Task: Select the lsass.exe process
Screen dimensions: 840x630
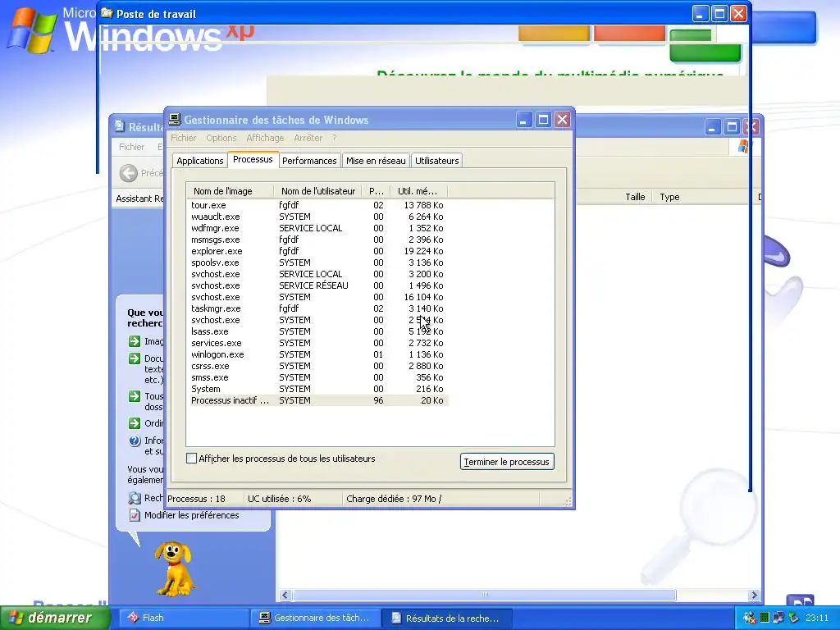Action: point(318,331)
